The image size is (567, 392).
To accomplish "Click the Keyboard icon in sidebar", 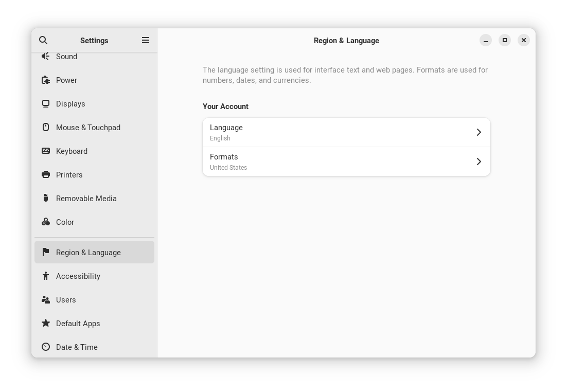I will click(x=46, y=151).
